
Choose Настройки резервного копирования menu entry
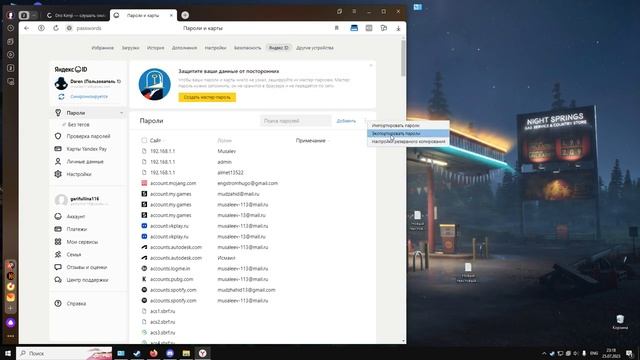pyautogui.click(x=408, y=141)
